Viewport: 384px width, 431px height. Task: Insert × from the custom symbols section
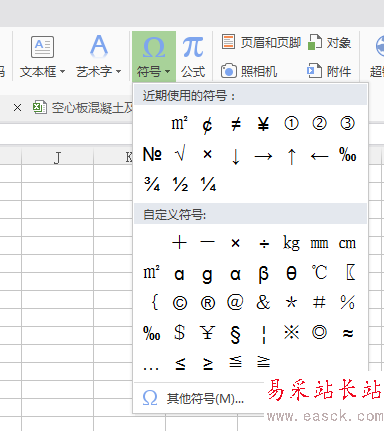[x=235, y=243]
